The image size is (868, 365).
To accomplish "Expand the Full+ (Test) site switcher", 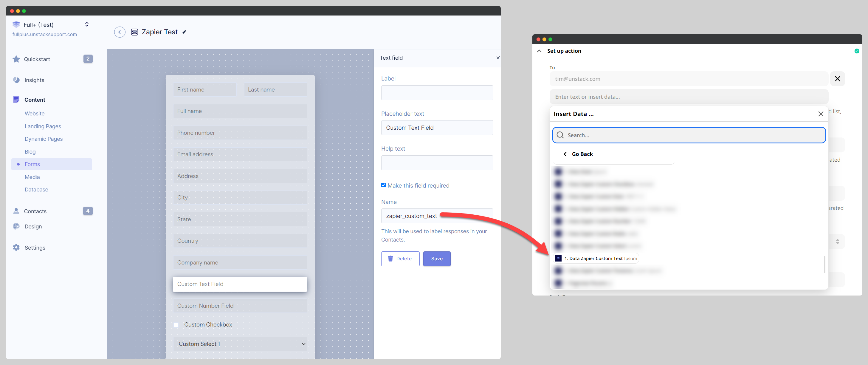I will [87, 24].
